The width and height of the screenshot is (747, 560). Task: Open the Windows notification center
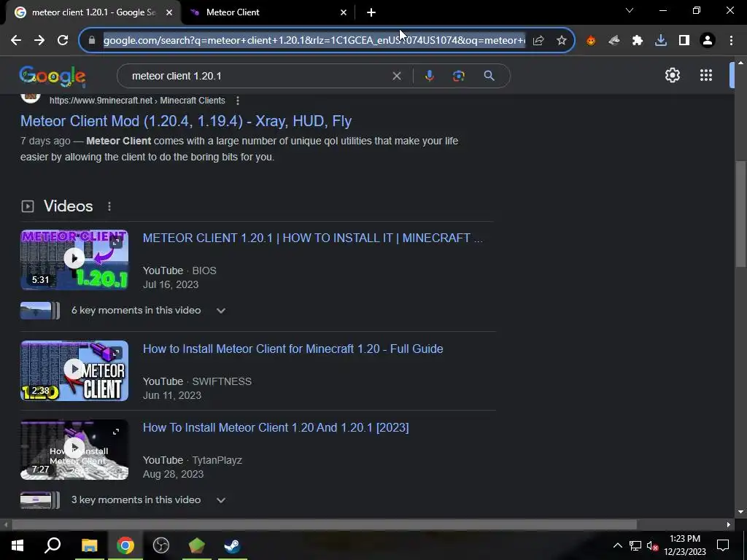pos(723,545)
